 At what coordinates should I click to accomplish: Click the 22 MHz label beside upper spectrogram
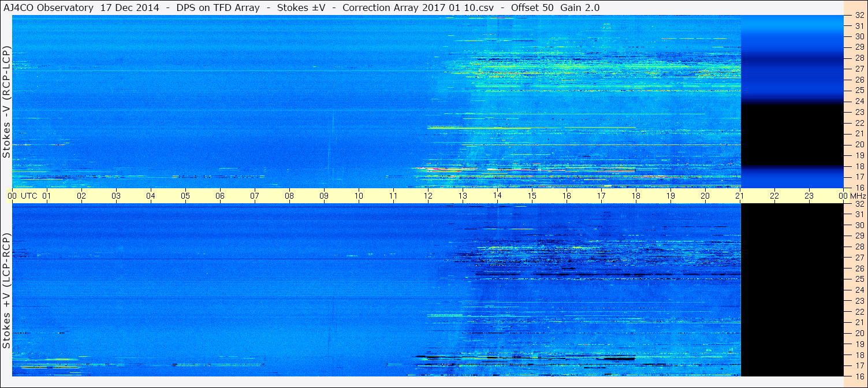(859, 122)
